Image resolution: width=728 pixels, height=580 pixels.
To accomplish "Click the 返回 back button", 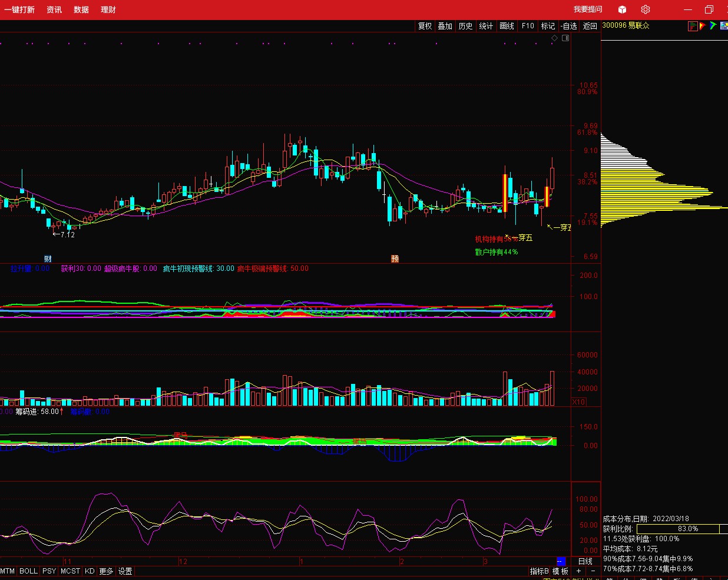I will point(590,26).
